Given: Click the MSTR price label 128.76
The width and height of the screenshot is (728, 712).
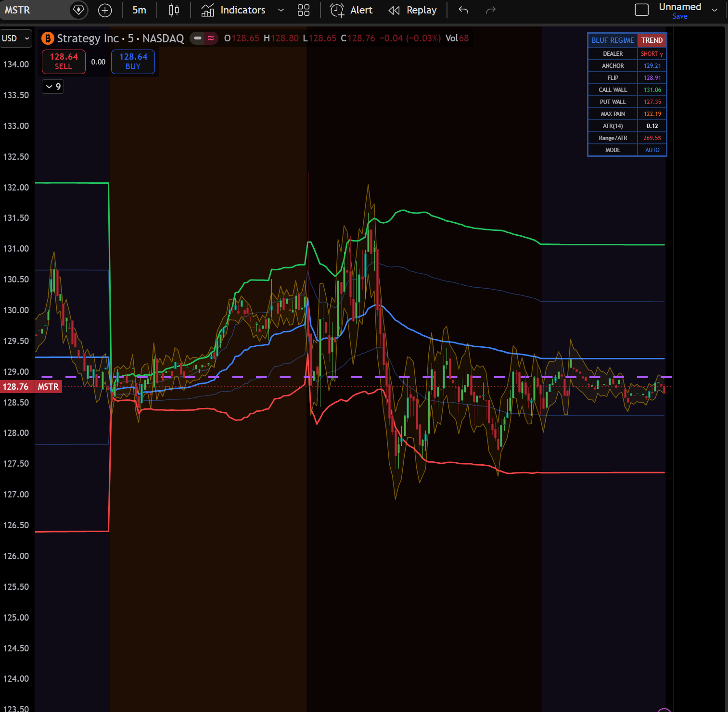Looking at the screenshot, I should click(17, 387).
